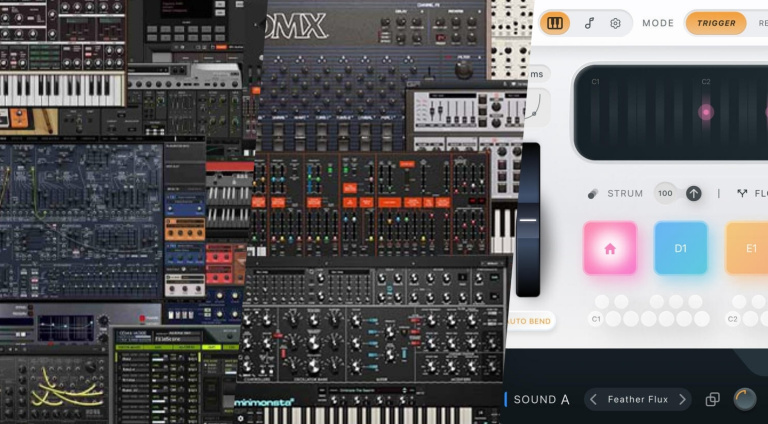Open the Feather Flux preset list
The image size is (768, 424).
pos(638,400)
